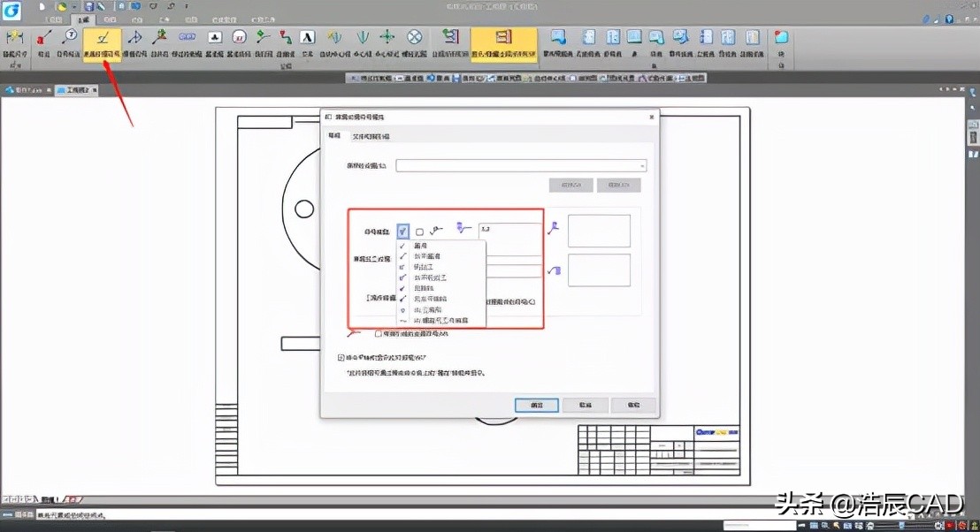Click the symbol type dropdown button
The width and height of the screenshot is (980, 532).
click(403, 231)
